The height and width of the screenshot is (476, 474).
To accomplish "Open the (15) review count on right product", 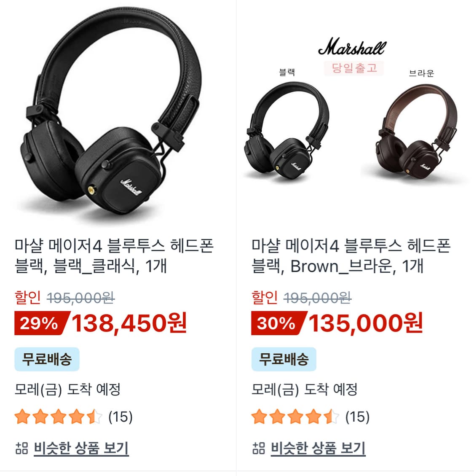I will (x=357, y=417).
